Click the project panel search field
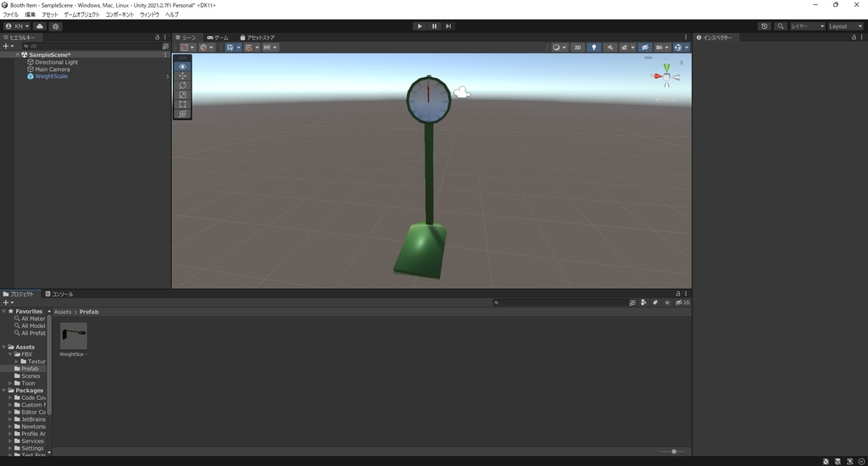 (x=559, y=302)
